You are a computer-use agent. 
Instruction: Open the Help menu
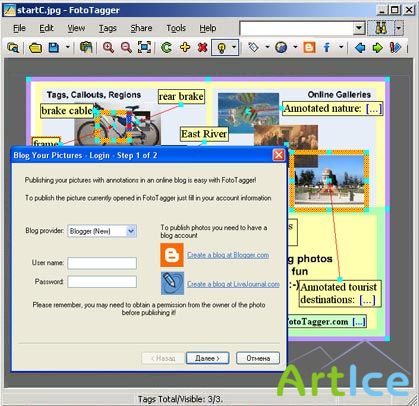click(x=208, y=28)
